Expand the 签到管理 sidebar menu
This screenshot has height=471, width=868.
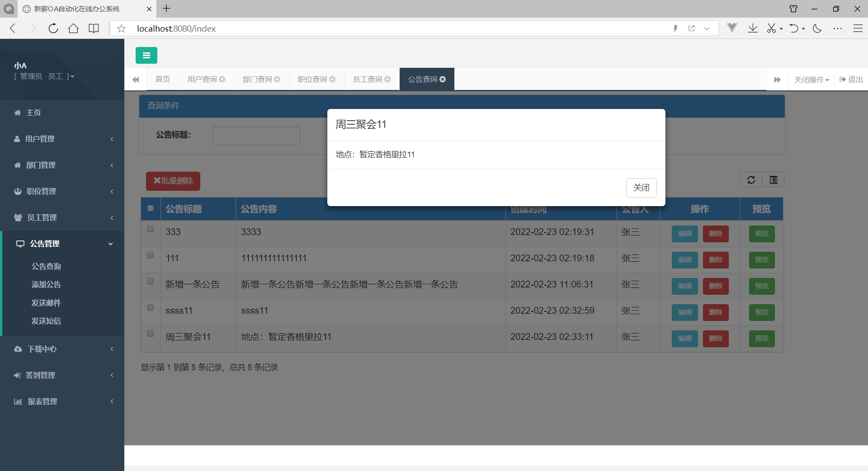click(x=62, y=375)
